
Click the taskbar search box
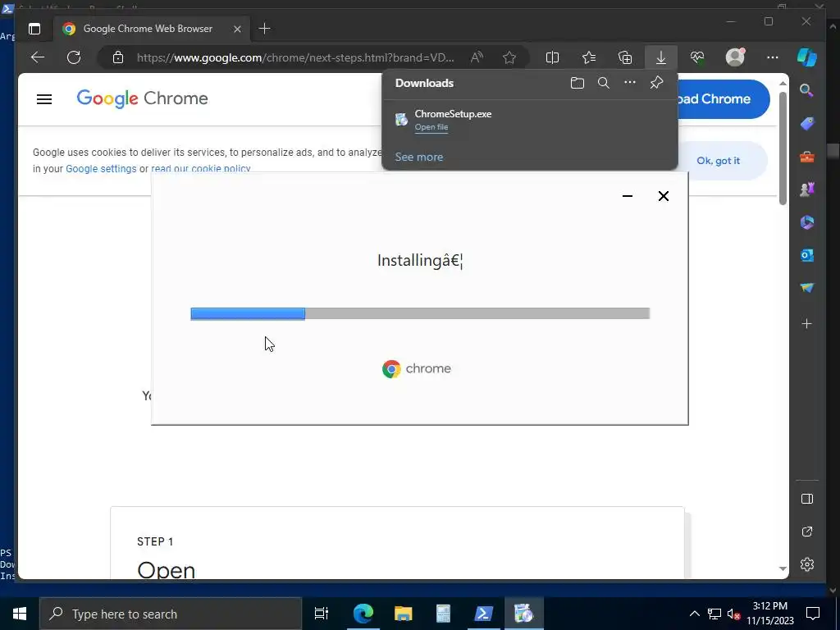(171, 614)
